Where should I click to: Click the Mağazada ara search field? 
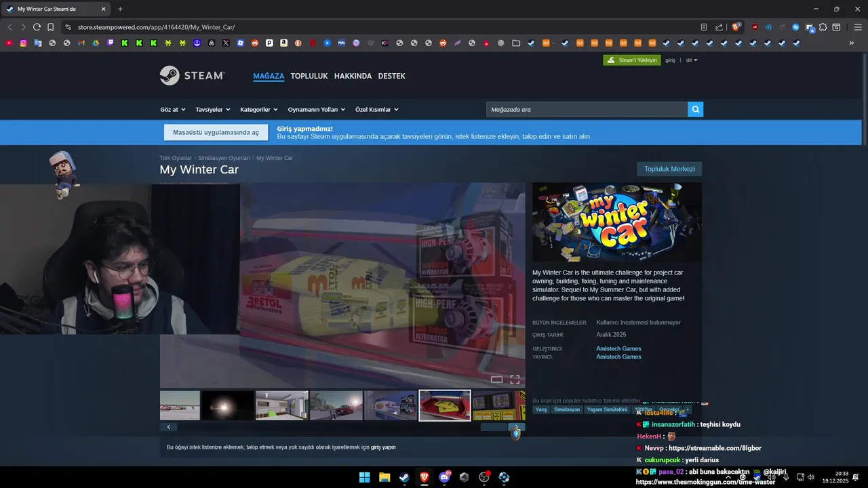[587, 109]
